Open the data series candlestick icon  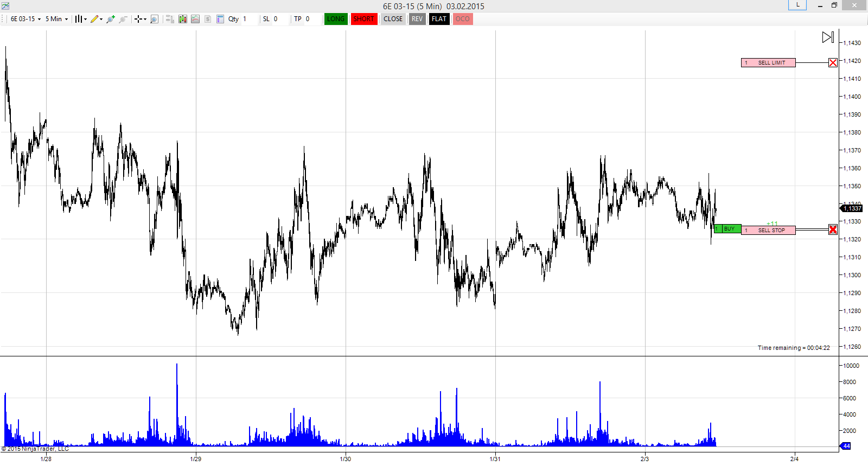(x=183, y=19)
